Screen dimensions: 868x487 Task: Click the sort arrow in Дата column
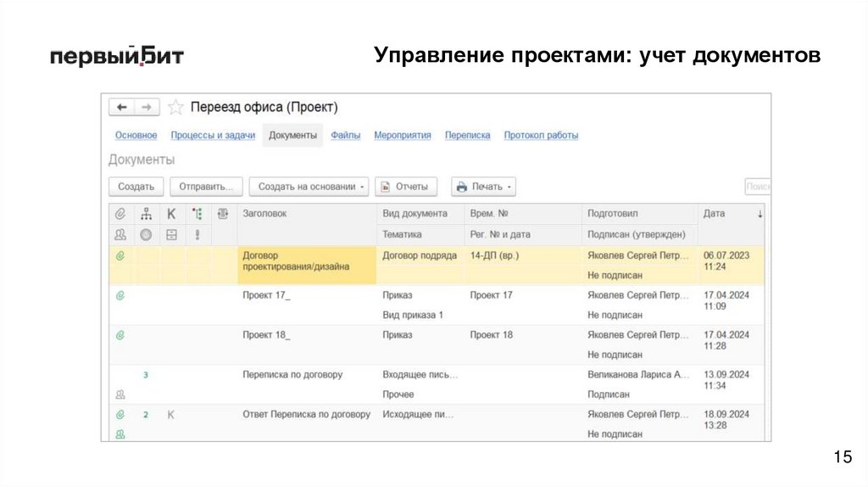(760, 214)
